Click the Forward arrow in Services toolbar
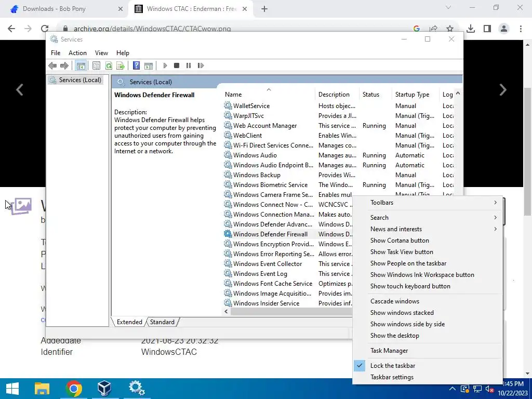532x399 pixels. pos(64,65)
